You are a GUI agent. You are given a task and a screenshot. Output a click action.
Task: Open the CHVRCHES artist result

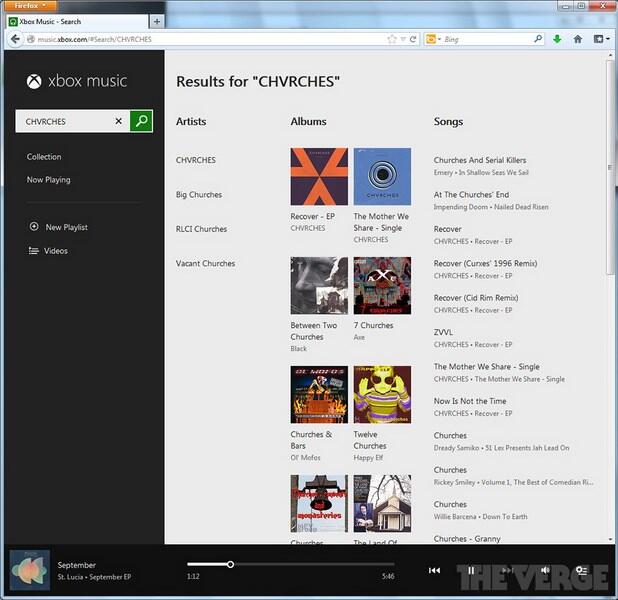pos(195,160)
